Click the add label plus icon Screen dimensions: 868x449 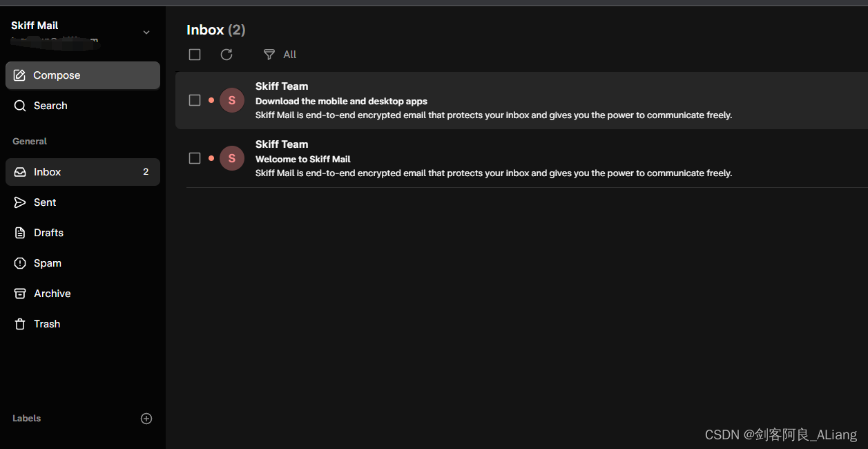(x=146, y=419)
